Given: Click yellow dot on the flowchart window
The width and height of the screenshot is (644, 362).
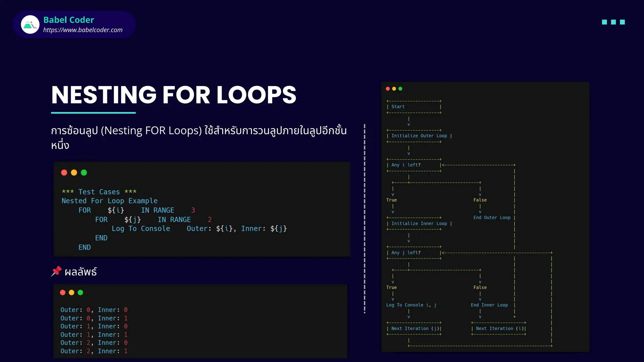Looking at the screenshot, I should click(394, 89).
